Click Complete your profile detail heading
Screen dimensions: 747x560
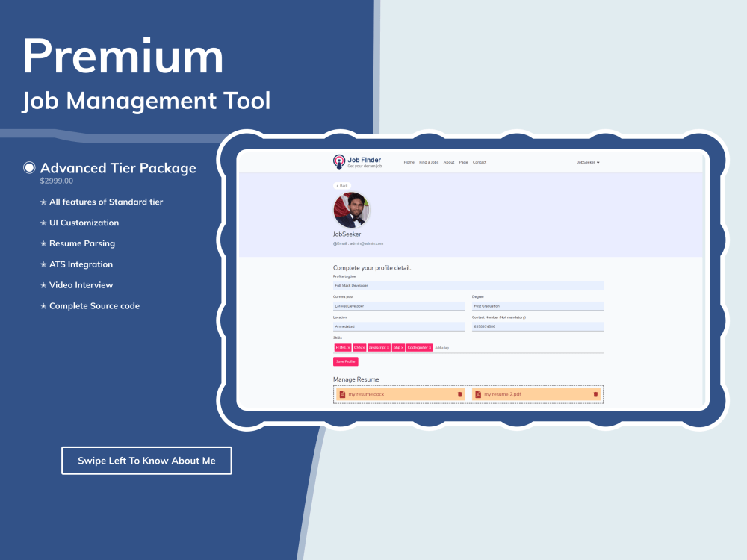pos(371,267)
